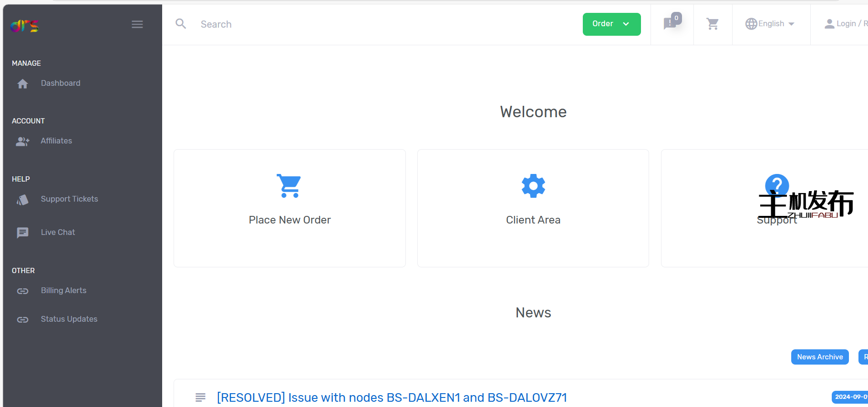Image resolution: width=868 pixels, height=407 pixels.
Task: Click the Place New Order cart icon
Action: 289,186
